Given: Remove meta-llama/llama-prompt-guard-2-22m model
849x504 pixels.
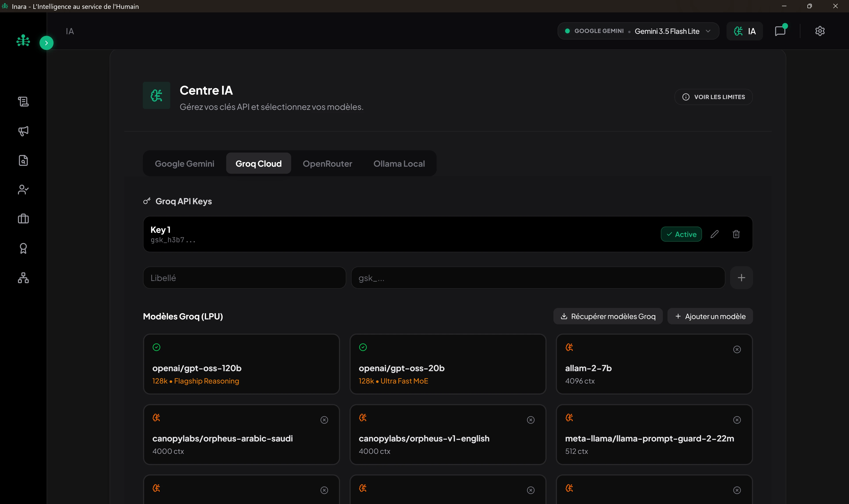Looking at the screenshot, I should tap(737, 420).
